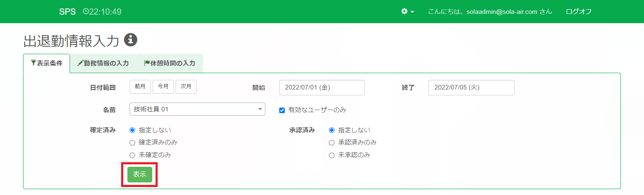This screenshot has width=644, height=195.
Task: Select the 表示条件 tab
Action: (47, 63)
